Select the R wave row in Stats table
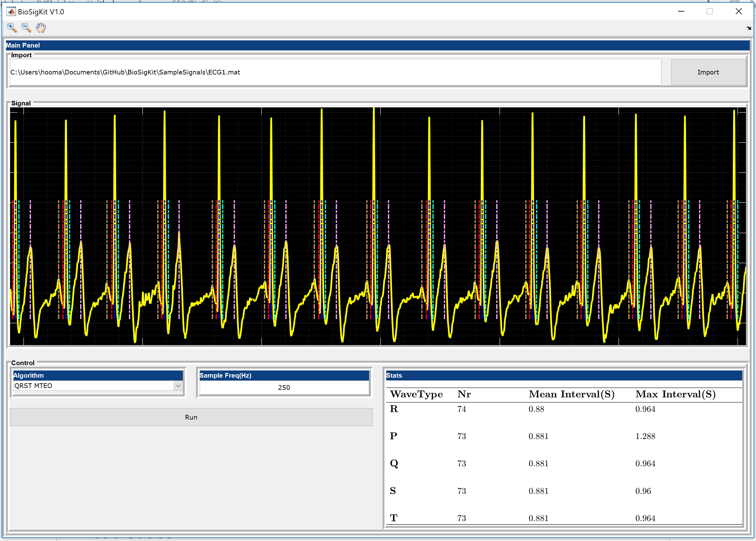This screenshot has width=756, height=541. coord(394,409)
